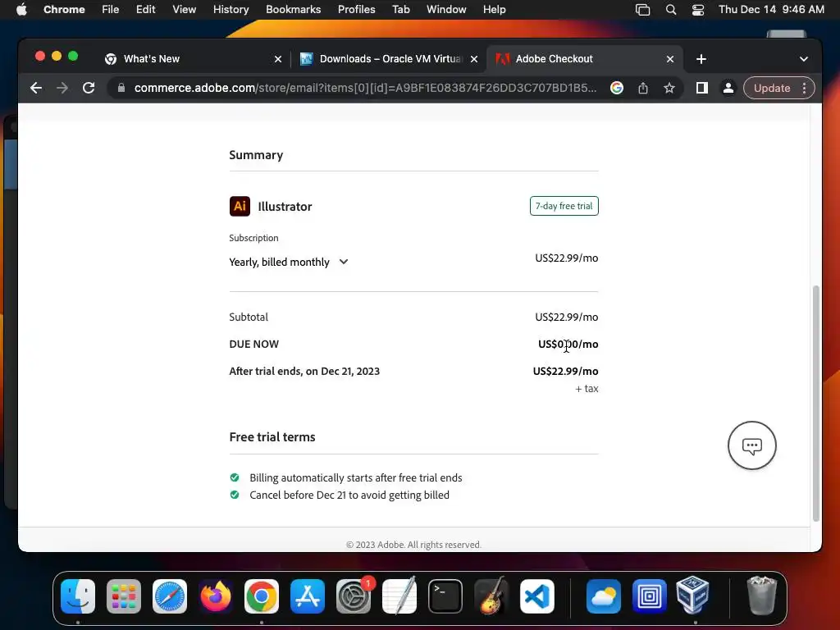
Task: Open the Help menu
Action: click(494, 10)
